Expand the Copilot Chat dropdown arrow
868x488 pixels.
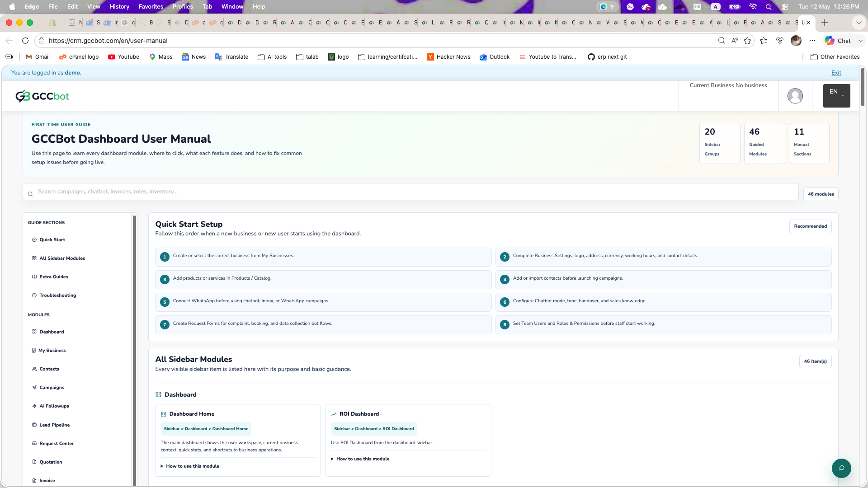[x=860, y=41]
